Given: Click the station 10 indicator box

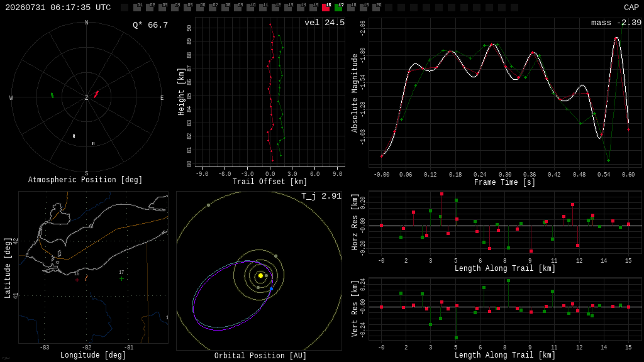Looking at the screenshot, I should tap(250, 7).
